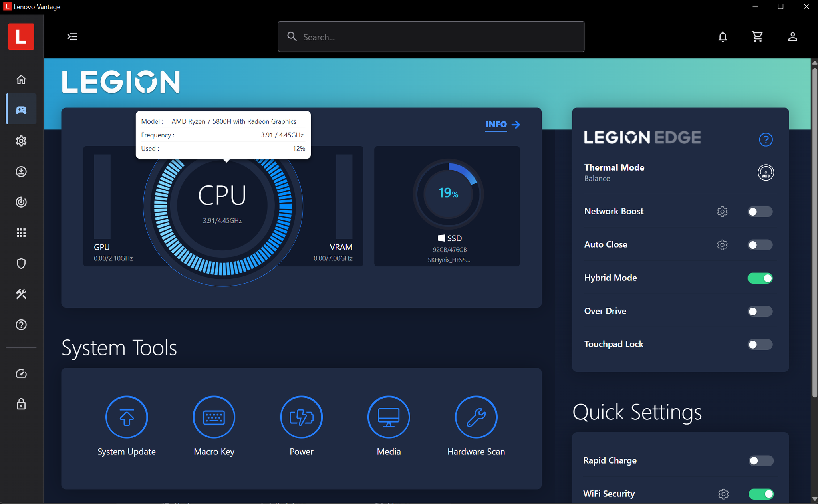Turn on Touchpad Lock toggle
Viewport: 818px width, 504px height.
(760, 344)
